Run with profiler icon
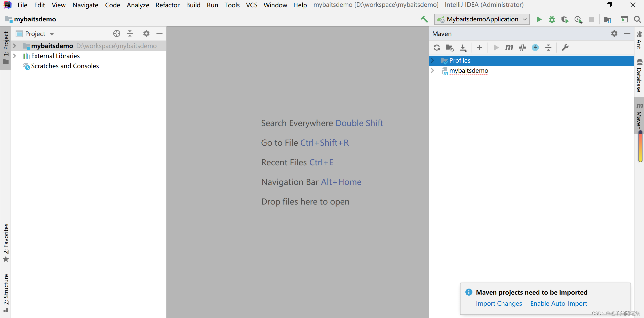This screenshot has width=644, height=318. [x=578, y=19]
